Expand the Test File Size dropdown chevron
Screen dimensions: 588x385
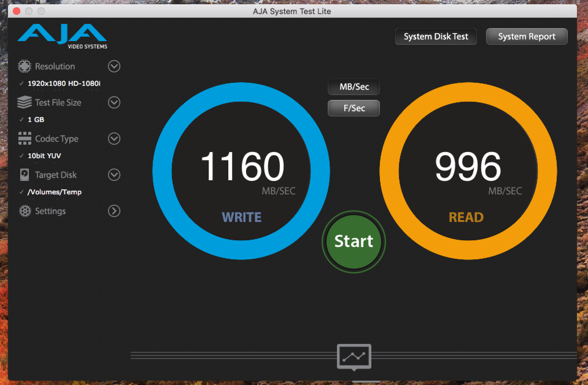pos(114,102)
